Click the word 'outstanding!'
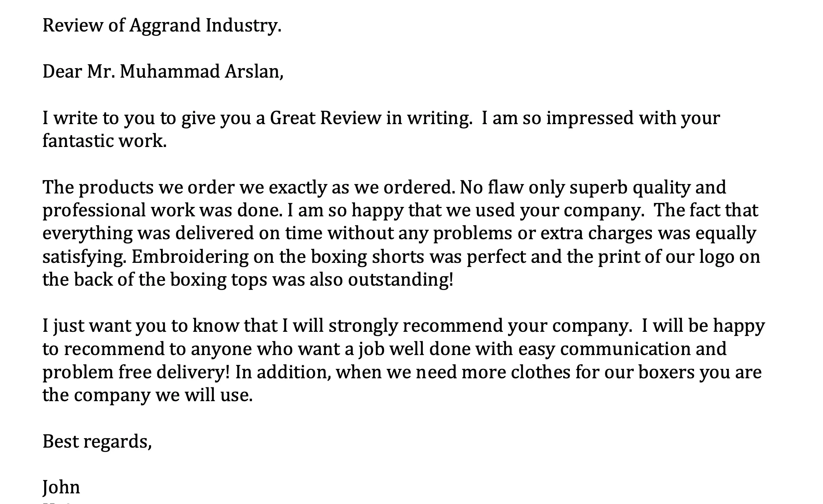 (401, 280)
